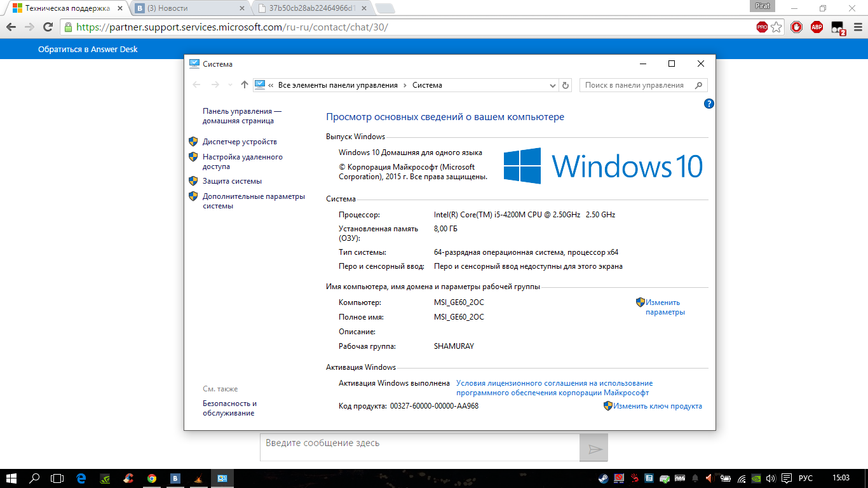
Task: Switch the РУС keyboard language indicator
Action: tap(805, 478)
